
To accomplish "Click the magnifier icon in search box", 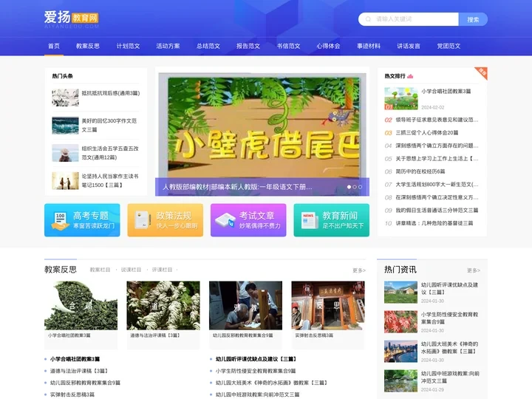I will point(367,19).
